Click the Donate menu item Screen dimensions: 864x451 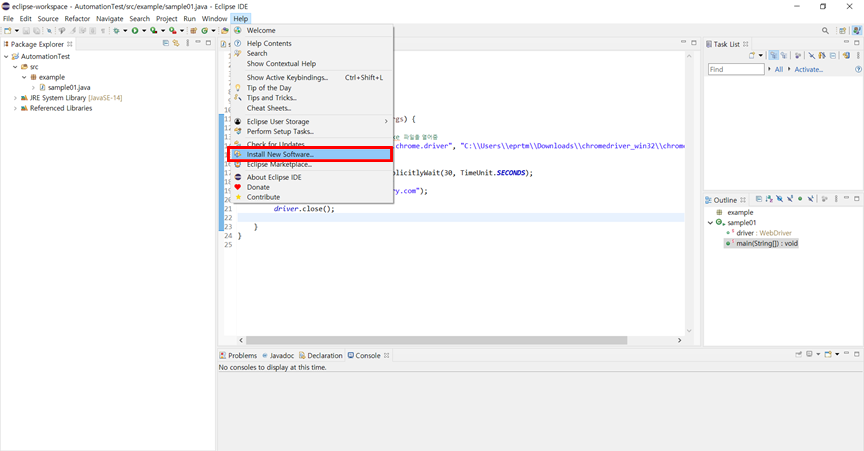[311, 187]
